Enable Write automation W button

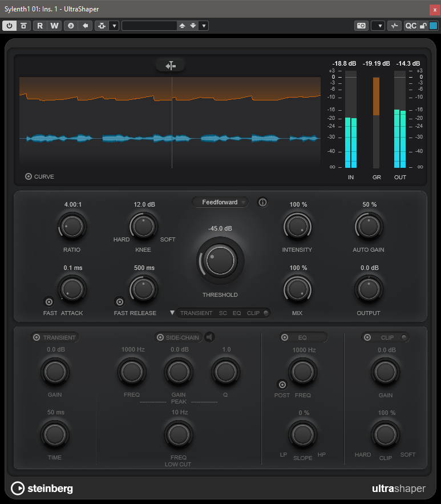point(54,26)
